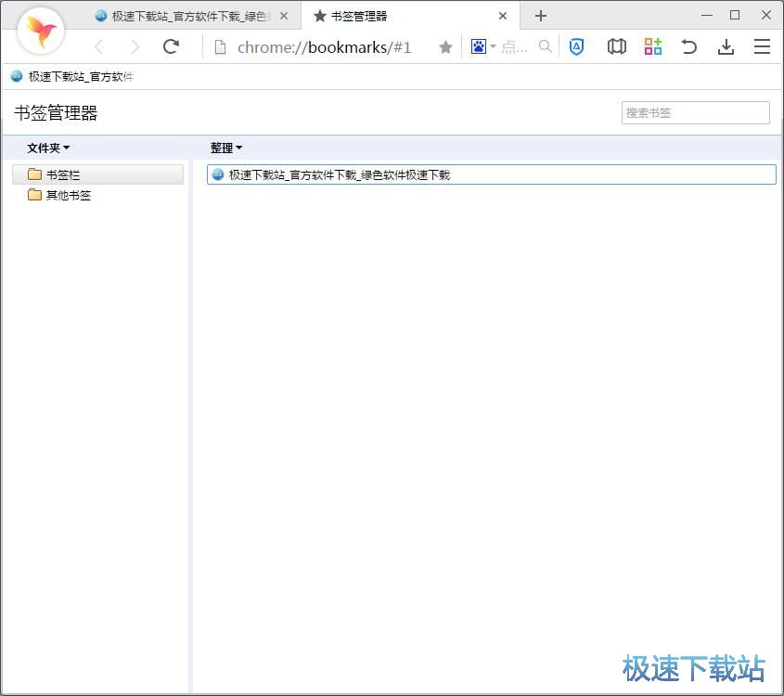Screen dimensions: 784x696
Task: Click the undo closed tab icon
Action: click(x=689, y=46)
